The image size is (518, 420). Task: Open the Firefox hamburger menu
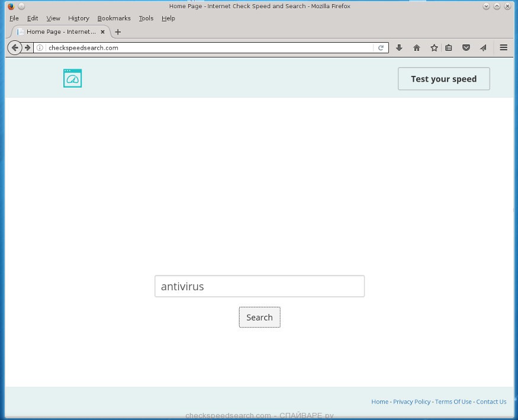[504, 48]
